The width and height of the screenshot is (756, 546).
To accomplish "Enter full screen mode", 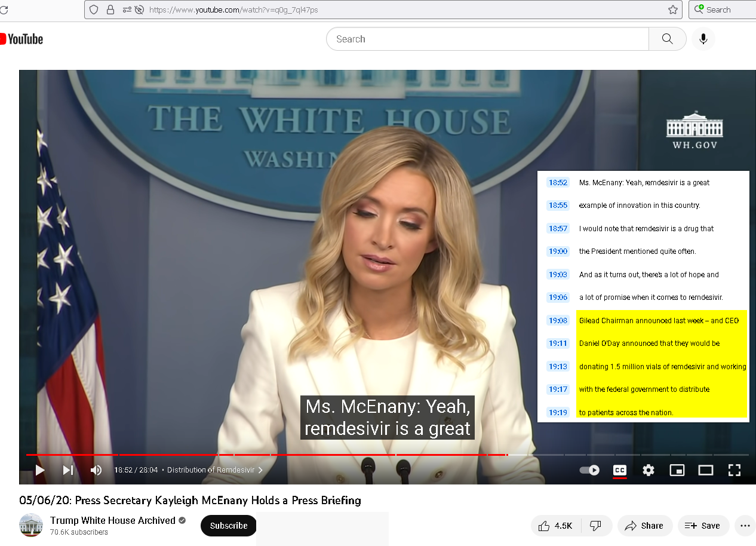I will click(735, 470).
